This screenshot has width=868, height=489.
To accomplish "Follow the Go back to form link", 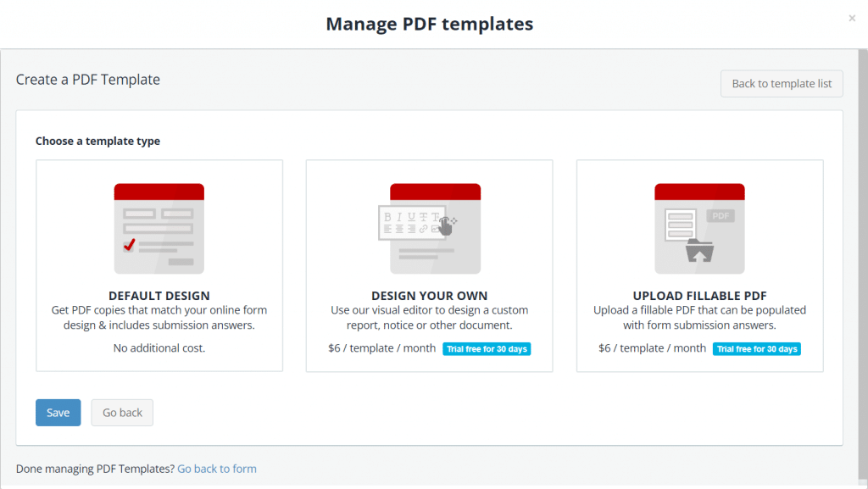I will (216, 469).
